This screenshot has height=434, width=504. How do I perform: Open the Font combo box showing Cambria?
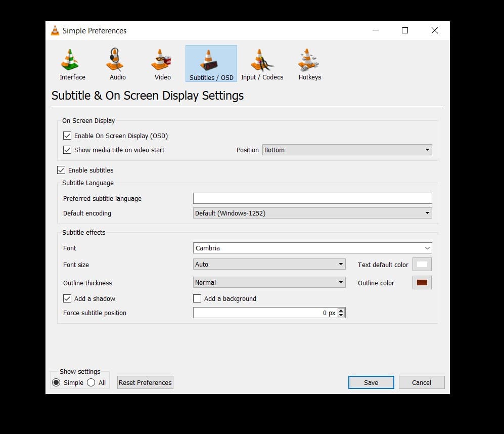tap(312, 248)
